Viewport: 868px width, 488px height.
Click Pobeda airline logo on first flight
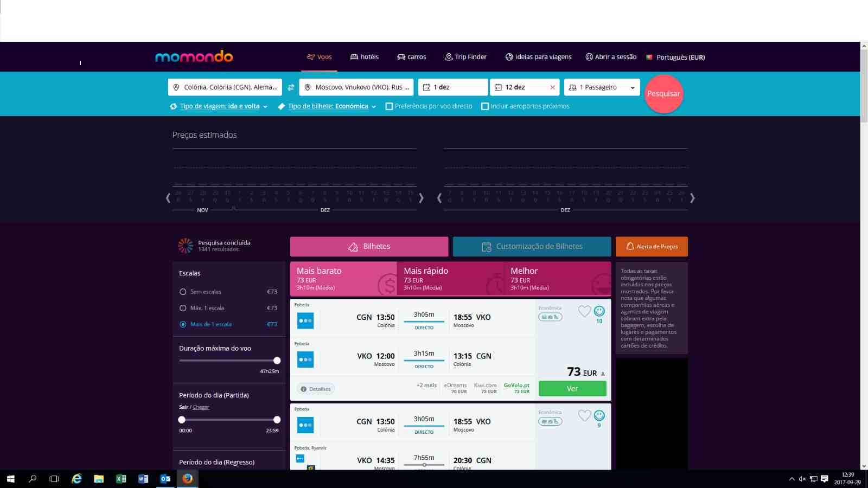pos(305,320)
